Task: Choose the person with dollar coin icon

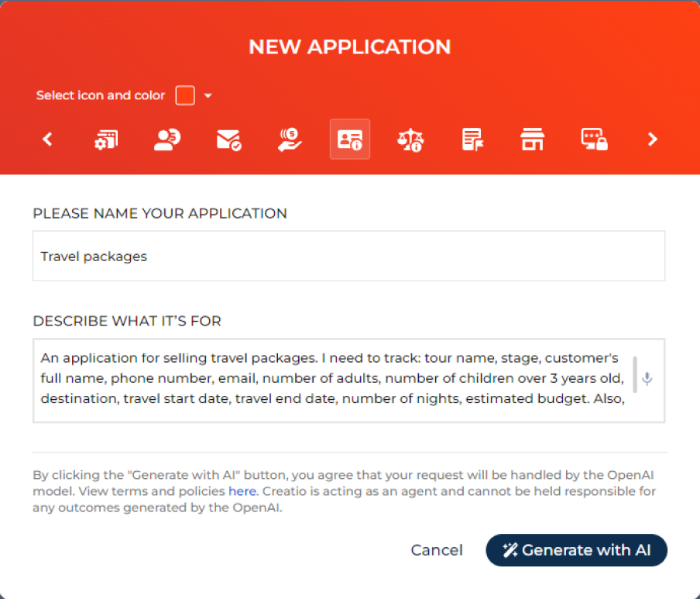Action: click(166, 139)
